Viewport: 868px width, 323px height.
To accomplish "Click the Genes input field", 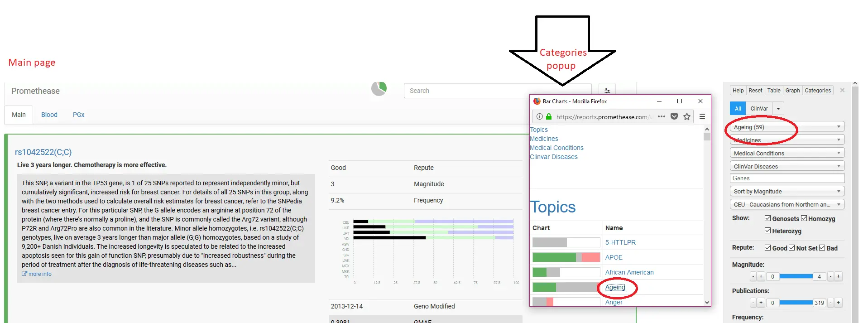I will (787, 178).
